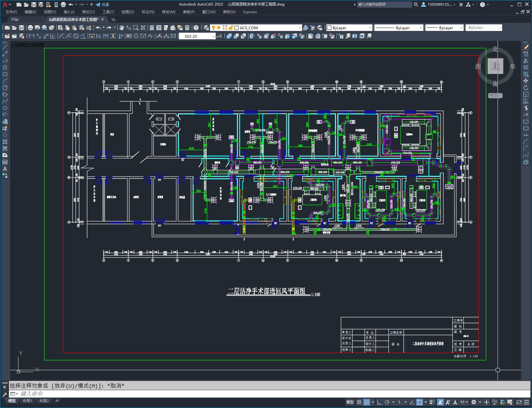Image resolution: width=532 pixels, height=408 pixels.
Task: Open the ByLayer lineweight dropdown
Action: pyautogui.click(x=444, y=28)
